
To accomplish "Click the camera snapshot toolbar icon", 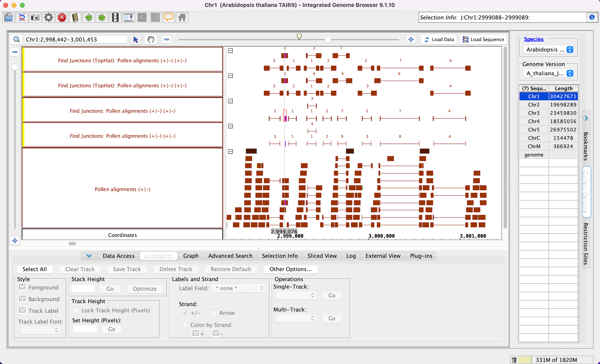I will 35,18.
